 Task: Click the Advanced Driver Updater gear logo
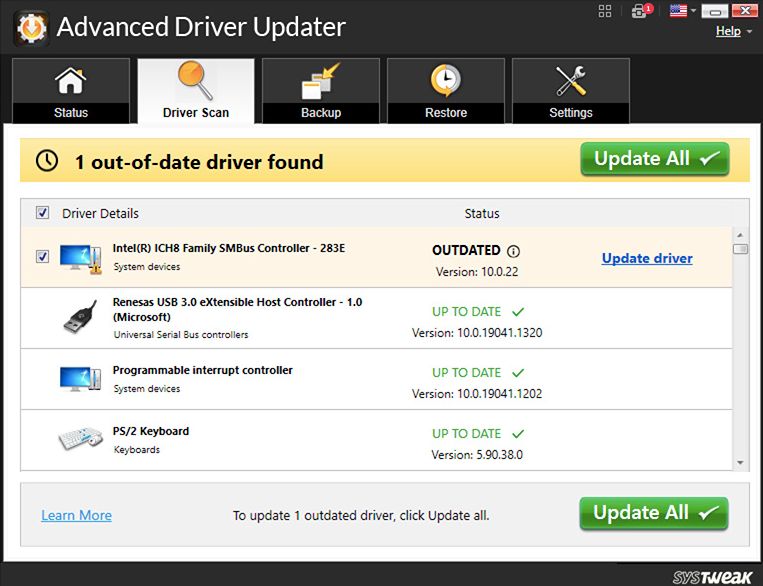tap(32, 28)
